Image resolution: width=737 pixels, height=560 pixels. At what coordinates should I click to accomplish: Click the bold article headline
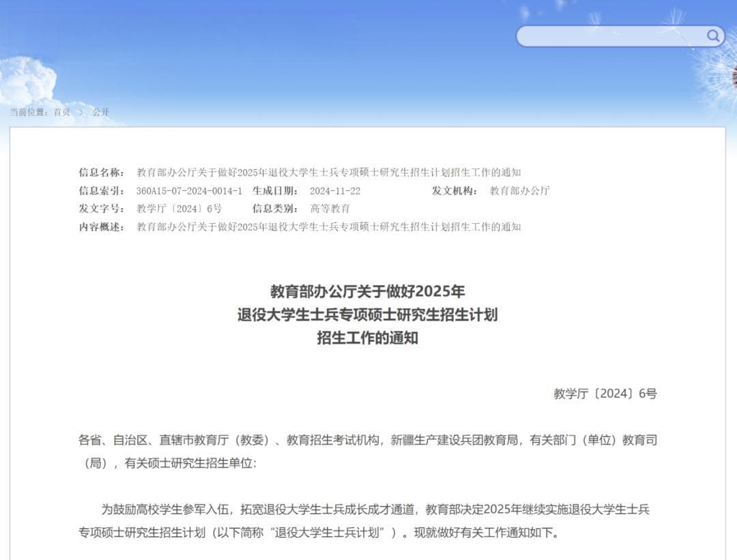(x=368, y=314)
